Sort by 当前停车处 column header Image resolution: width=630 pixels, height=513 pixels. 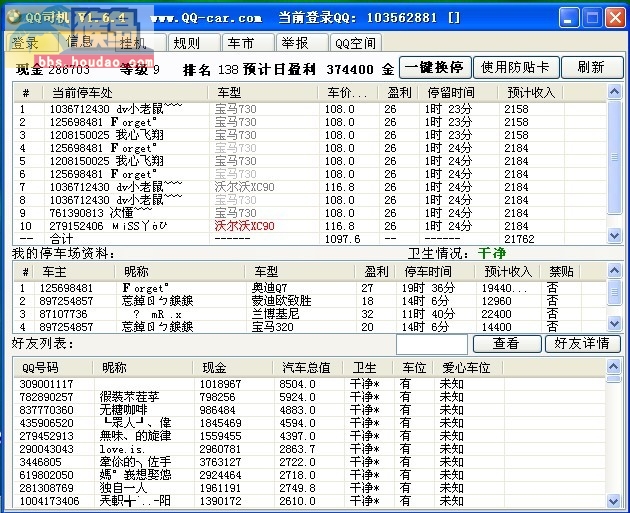125,93
